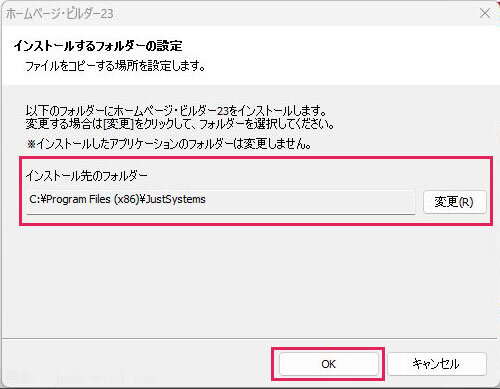Click the line 変更する場合は[変更]をクリックして
500x389 pixels.
(180, 124)
